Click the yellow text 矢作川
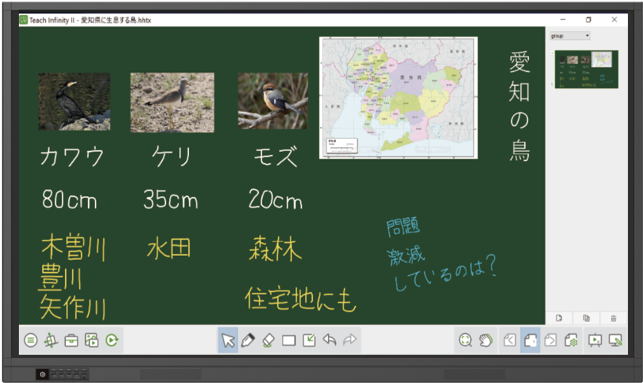 pos(73,307)
